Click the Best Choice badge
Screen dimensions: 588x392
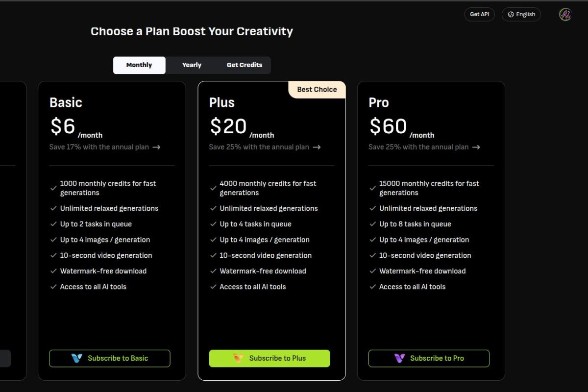[317, 89]
